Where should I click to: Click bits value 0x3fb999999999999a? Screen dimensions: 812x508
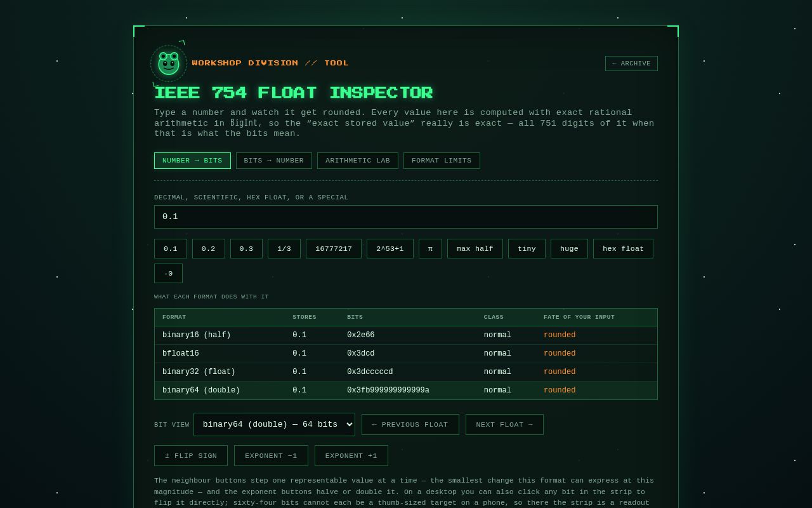pyautogui.click(x=388, y=391)
